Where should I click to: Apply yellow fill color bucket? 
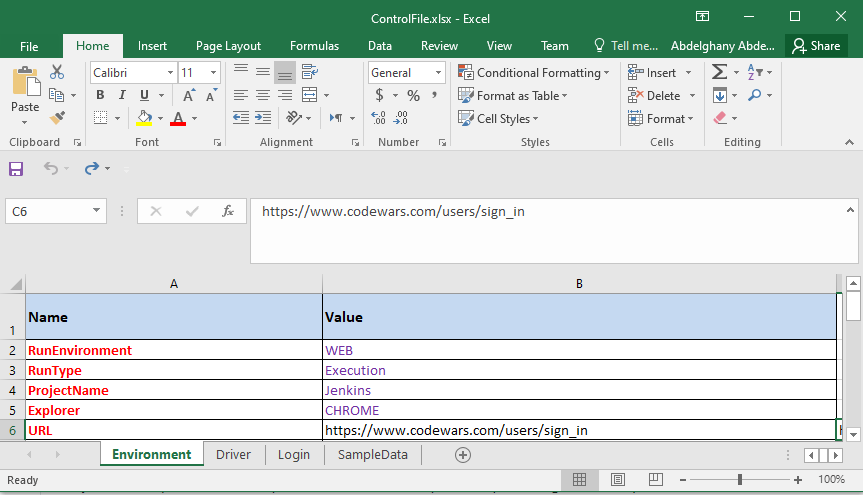(x=144, y=118)
